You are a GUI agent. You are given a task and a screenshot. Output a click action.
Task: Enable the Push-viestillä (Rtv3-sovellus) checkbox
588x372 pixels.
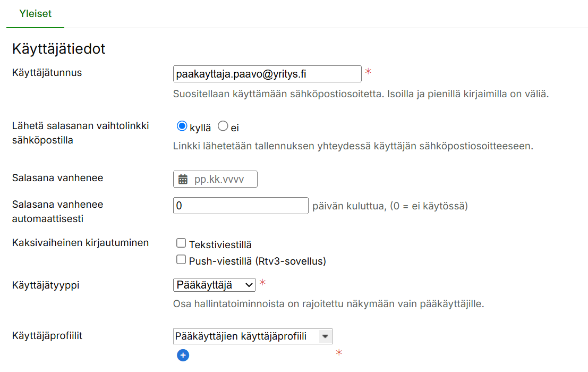coord(181,260)
